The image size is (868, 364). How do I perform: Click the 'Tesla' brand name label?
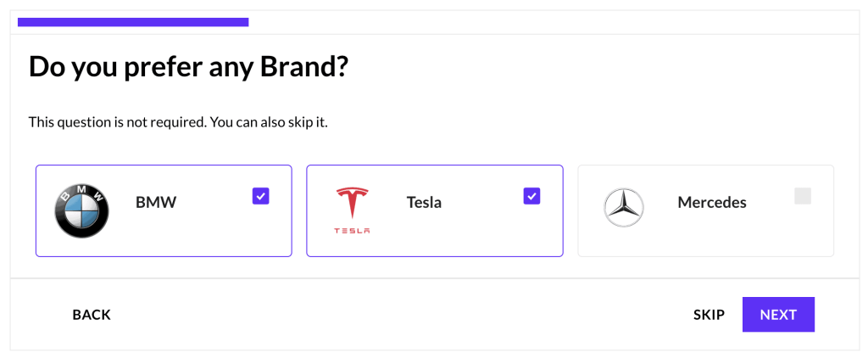click(x=424, y=203)
